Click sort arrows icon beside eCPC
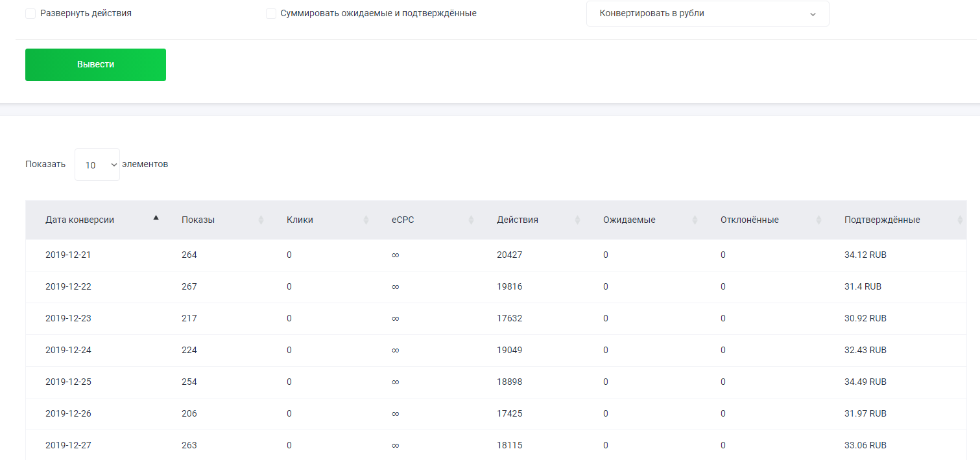 pyautogui.click(x=471, y=220)
